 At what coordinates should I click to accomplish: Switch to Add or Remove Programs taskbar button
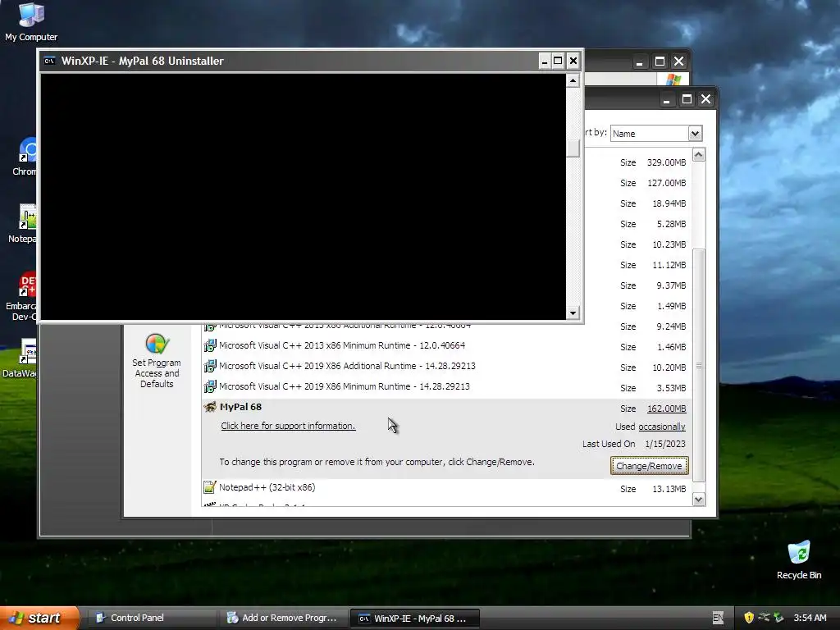click(283, 618)
